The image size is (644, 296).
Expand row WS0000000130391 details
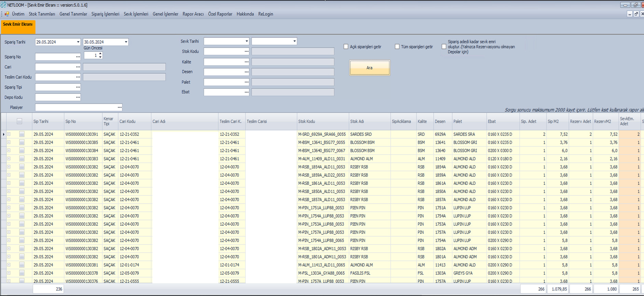click(9, 134)
